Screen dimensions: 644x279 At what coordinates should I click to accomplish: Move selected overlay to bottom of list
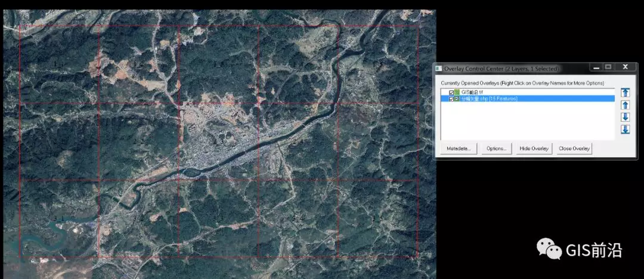[x=625, y=129]
